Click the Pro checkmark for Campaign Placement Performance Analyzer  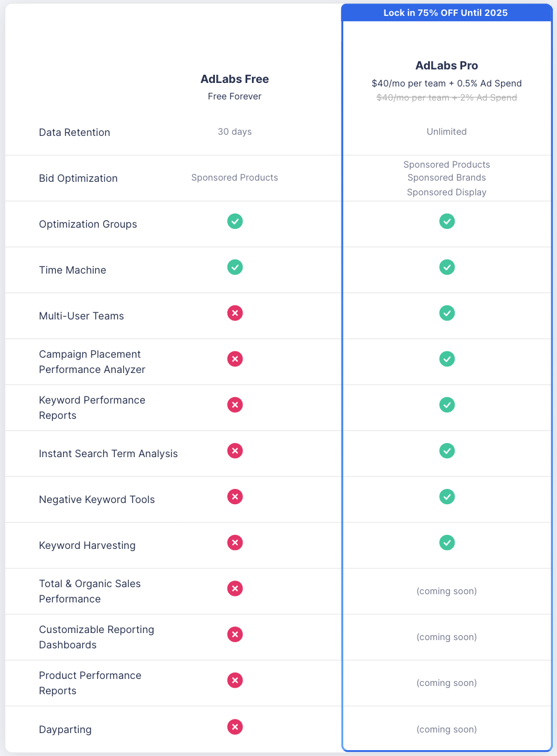(x=447, y=359)
